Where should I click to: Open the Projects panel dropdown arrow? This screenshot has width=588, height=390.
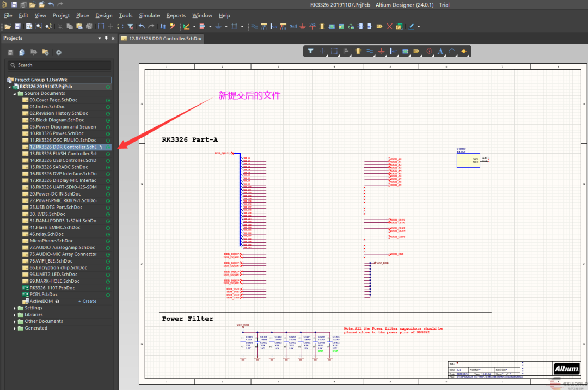(x=99, y=38)
